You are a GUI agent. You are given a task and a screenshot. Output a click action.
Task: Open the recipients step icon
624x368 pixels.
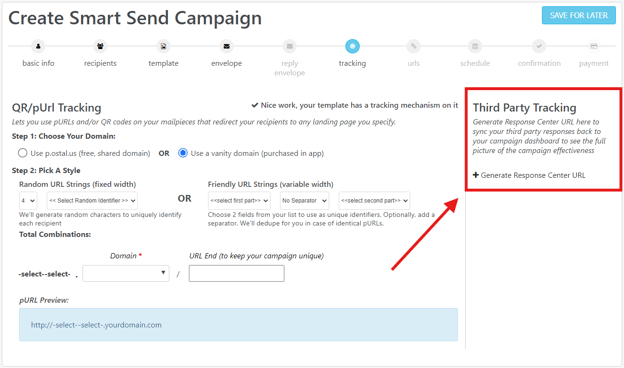pos(100,47)
